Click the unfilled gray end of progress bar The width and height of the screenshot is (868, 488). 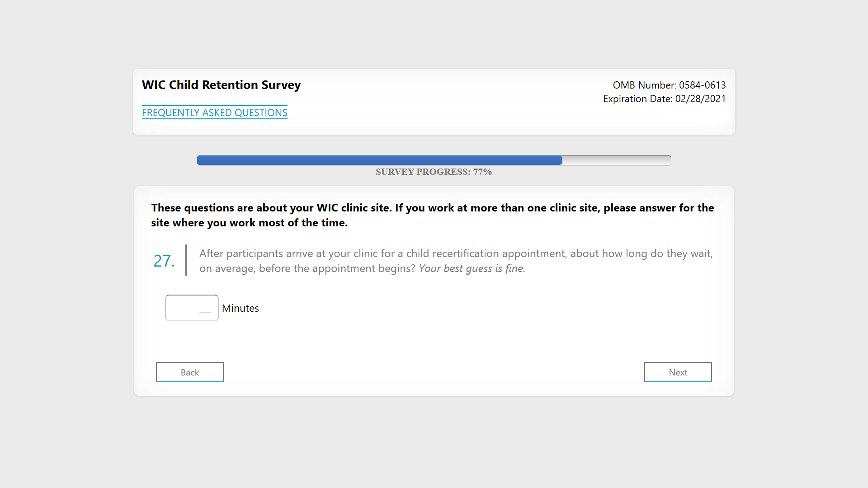coord(616,160)
